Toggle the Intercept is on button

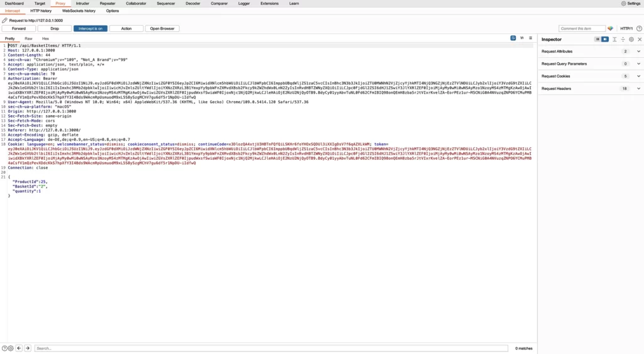click(x=91, y=28)
